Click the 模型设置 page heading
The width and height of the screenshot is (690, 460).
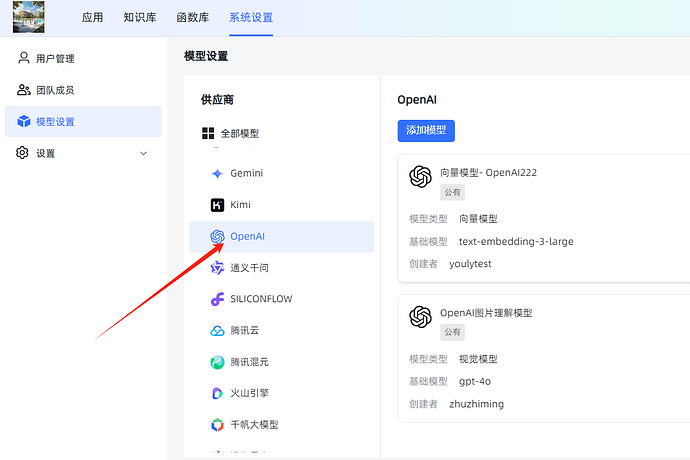tap(206, 56)
